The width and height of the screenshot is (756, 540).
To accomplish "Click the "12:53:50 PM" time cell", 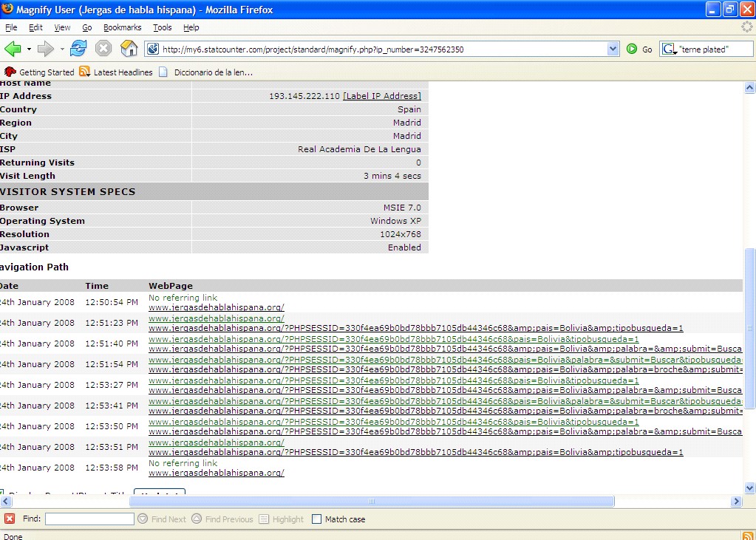I will [x=112, y=426].
